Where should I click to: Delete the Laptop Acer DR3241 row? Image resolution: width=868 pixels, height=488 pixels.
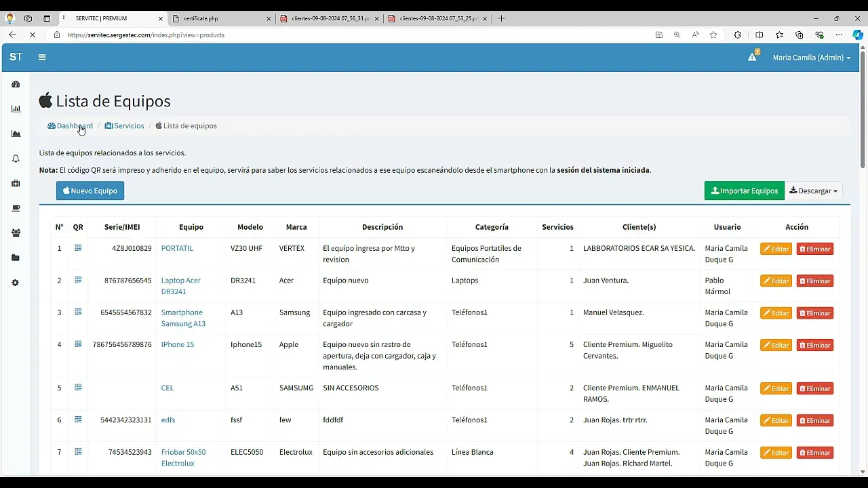click(814, 281)
